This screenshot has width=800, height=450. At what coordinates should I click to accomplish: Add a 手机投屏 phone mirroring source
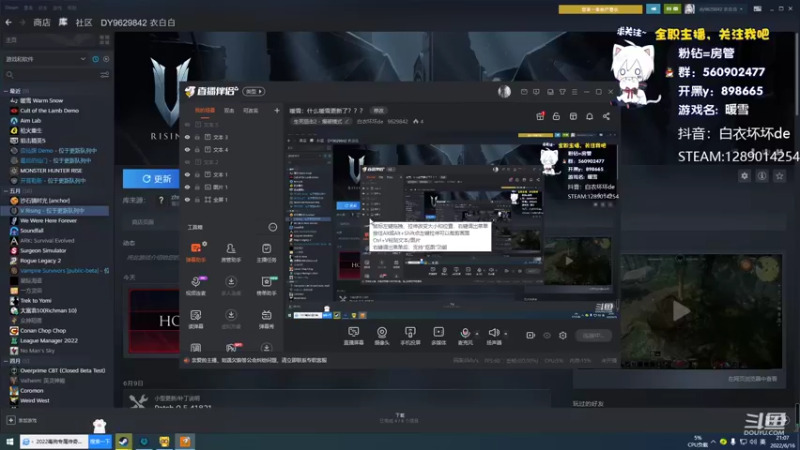[410, 336]
